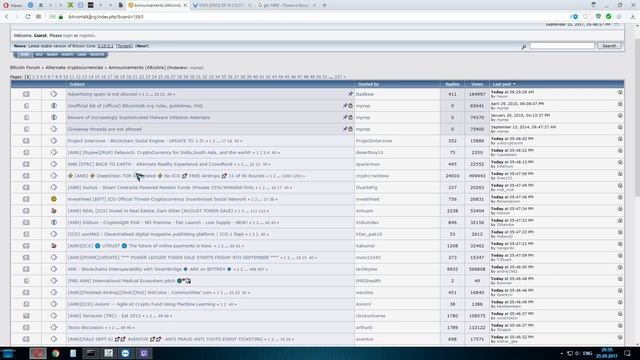The image size is (640, 360).
Task: Open the Torrent link in news bar
Action: coord(124,46)
